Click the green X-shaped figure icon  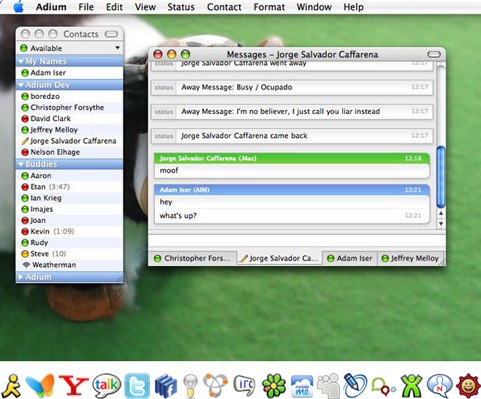(x=412, y=386)
